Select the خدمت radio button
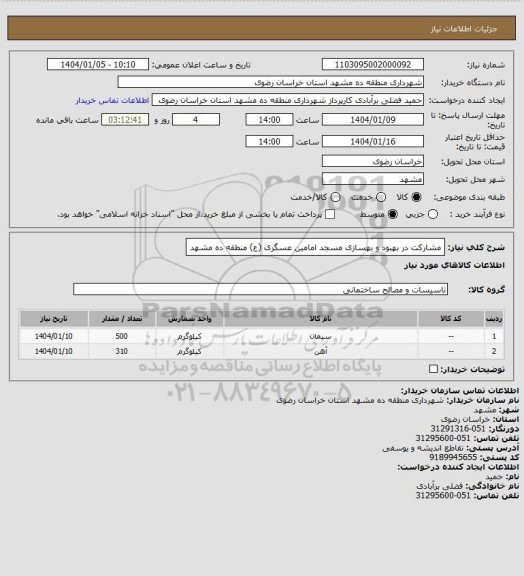Image resolution: width=524 pixels, height=576 pixels. pyautogui.click(x=381, y=197)
